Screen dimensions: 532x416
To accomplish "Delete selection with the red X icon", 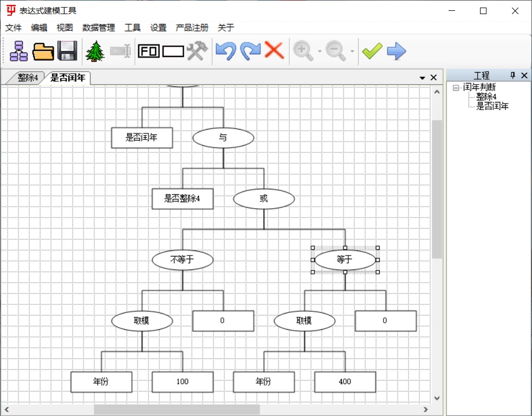I will click(274, 51).
